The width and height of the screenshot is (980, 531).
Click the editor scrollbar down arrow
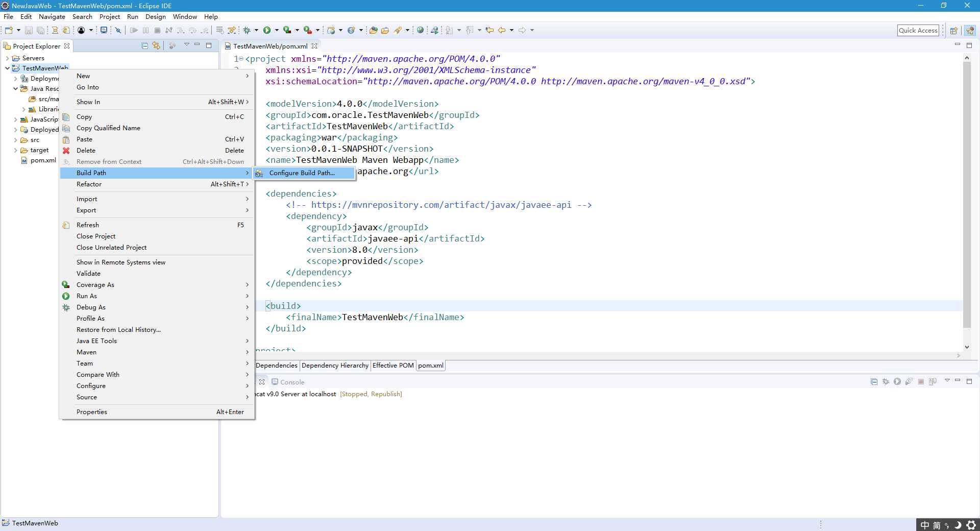[967, 347]
